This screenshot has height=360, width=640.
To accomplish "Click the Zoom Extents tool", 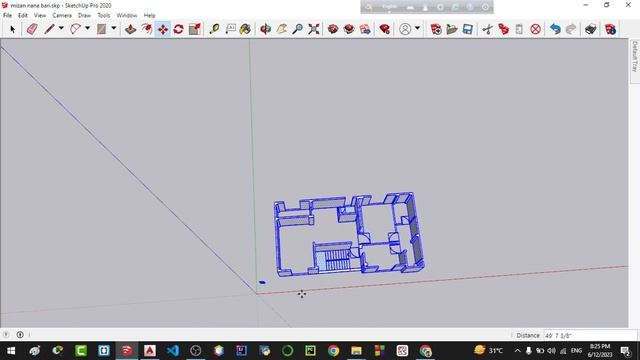I will point(313,29).
